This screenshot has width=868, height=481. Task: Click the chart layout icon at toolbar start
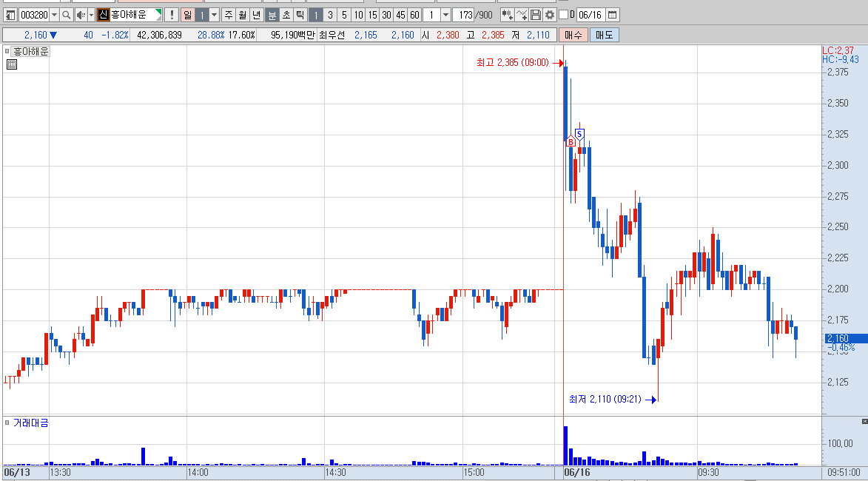click(x=10, y=15)
